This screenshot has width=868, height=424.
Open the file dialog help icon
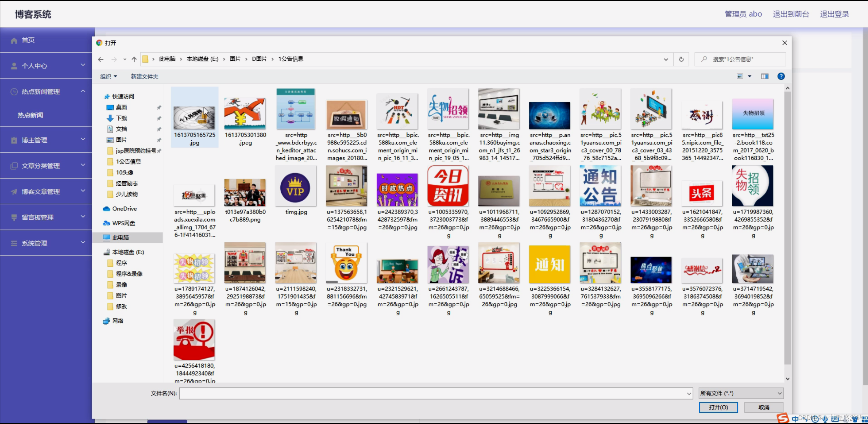click(x=781, y=76)
